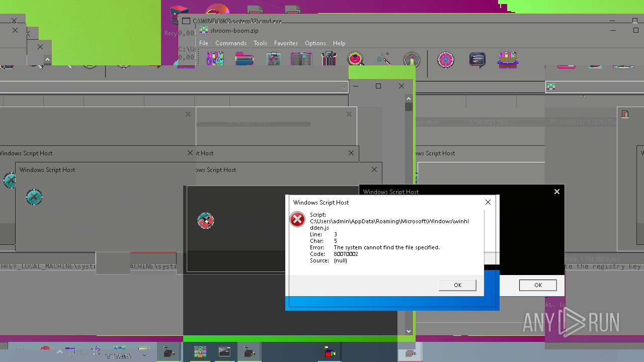Click the View book toolbar icon
Image resolution: width=644 pixels, height=362 pixels.
click(x=301, y=59)
